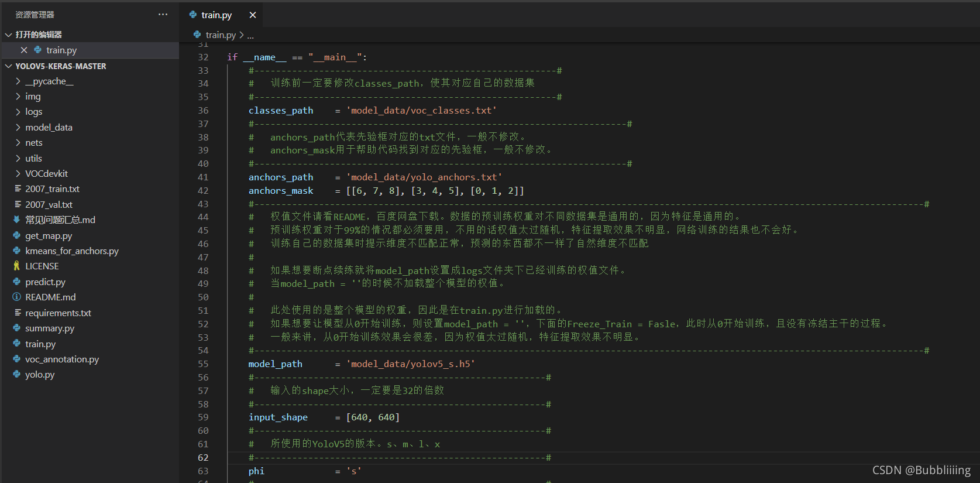Open yolo.py from the explorer

(40, 375)
